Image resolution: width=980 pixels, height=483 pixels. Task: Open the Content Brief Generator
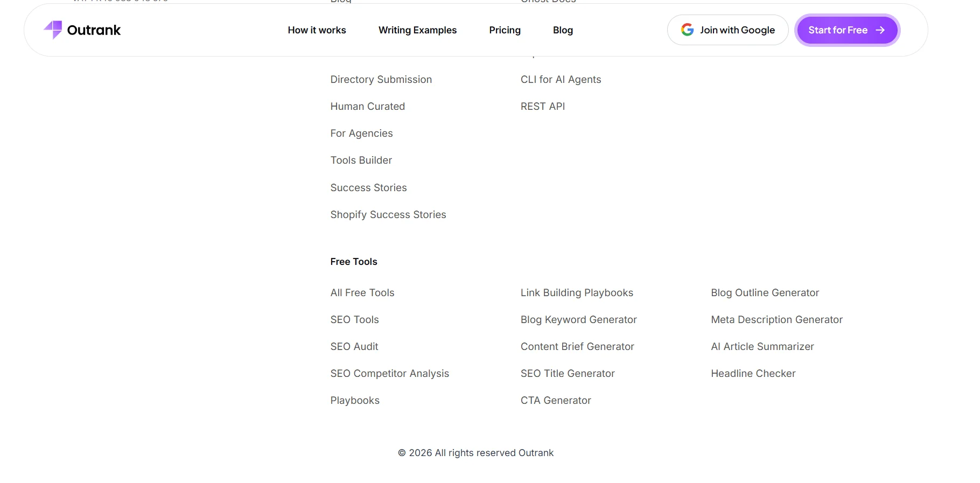click(577, 347)
